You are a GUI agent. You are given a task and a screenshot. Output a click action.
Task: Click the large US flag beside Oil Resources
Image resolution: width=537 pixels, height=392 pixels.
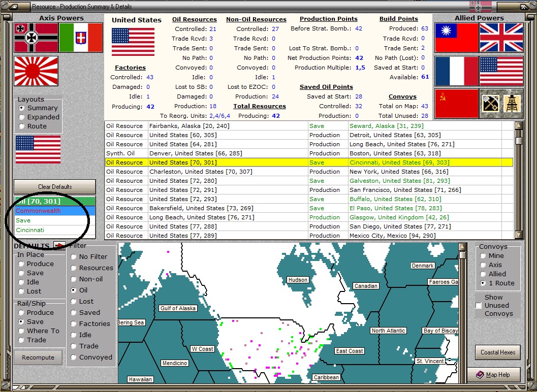133,42
